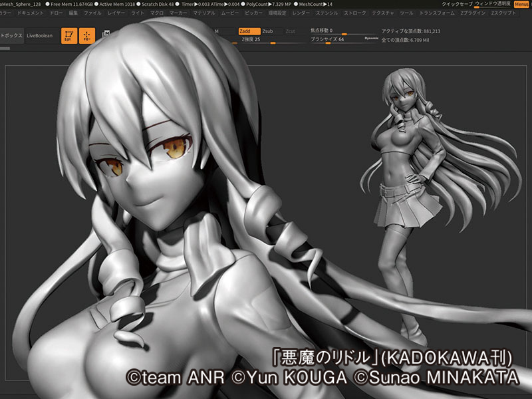Open the レンダー menu
This screenshot has width=532, height=399.
(301, 13)
